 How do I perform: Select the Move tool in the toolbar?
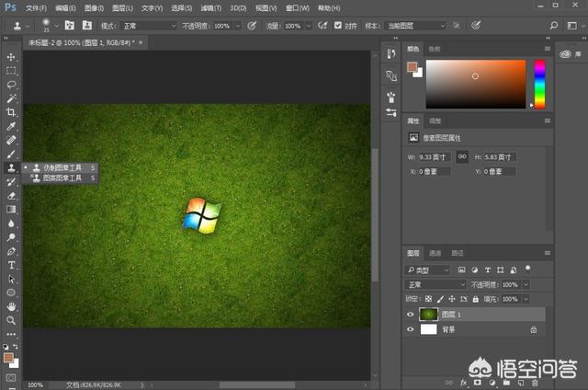(x=11, y=56)
